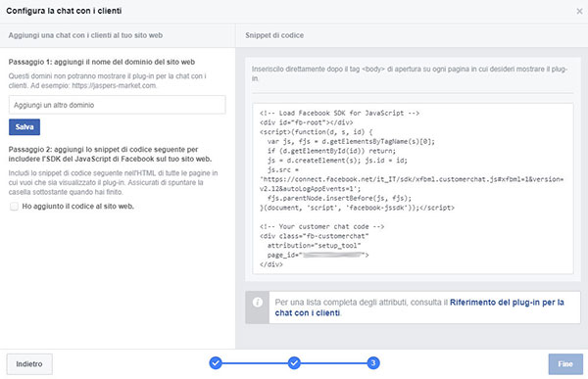Open Riferimento del plug-in per la chat link
588x379 pixels.
coord(419,308)
